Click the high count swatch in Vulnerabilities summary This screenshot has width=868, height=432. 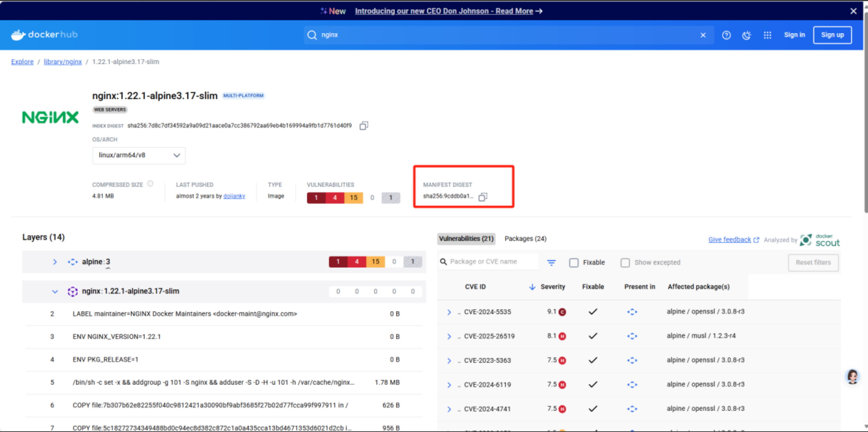coord(335,198)
